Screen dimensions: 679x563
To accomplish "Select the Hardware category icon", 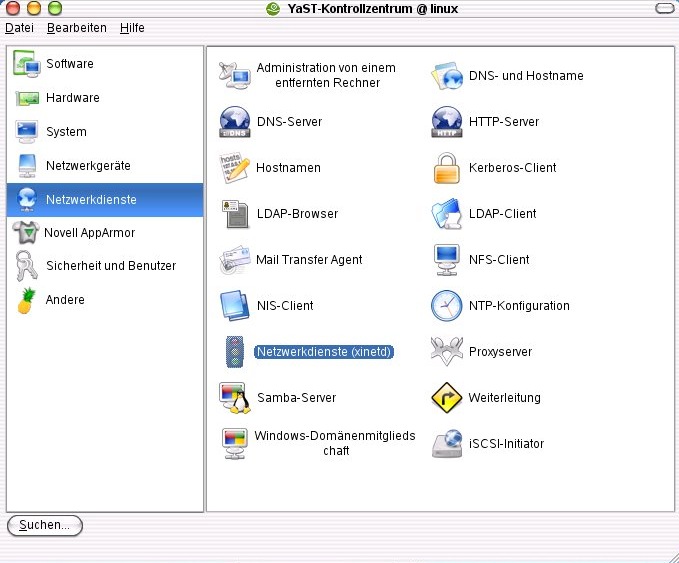I will pos(27,98).
